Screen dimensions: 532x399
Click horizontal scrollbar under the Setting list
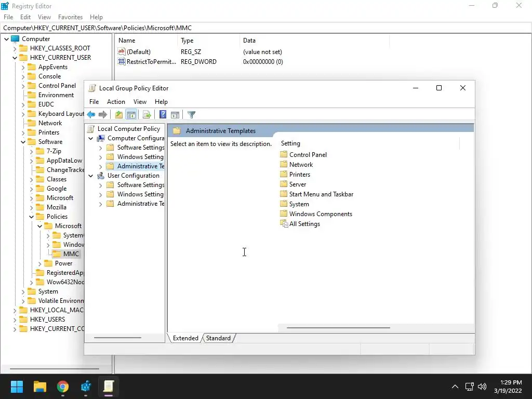click(x=338, y=328)
